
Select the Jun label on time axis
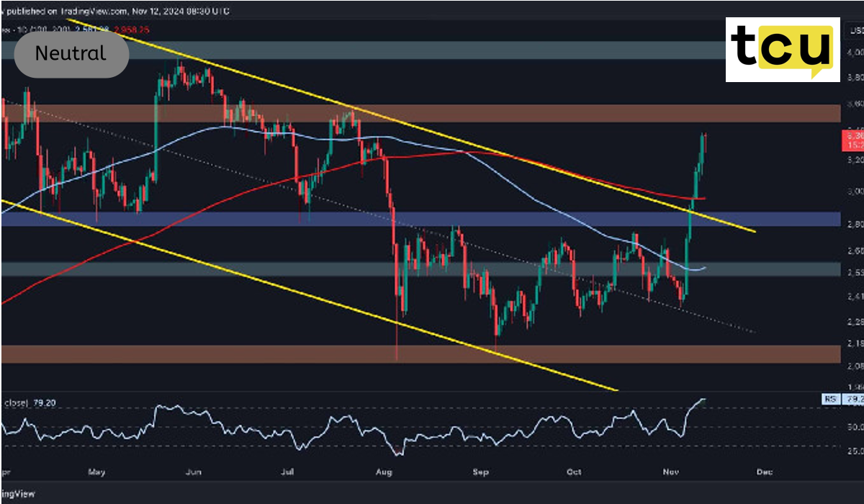(x=193, y=472)
